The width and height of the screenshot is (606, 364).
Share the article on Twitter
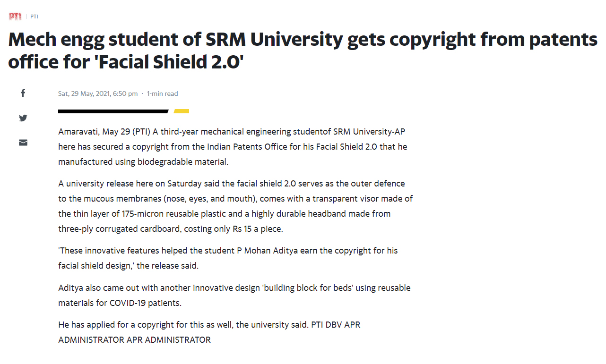coord(23,118)
